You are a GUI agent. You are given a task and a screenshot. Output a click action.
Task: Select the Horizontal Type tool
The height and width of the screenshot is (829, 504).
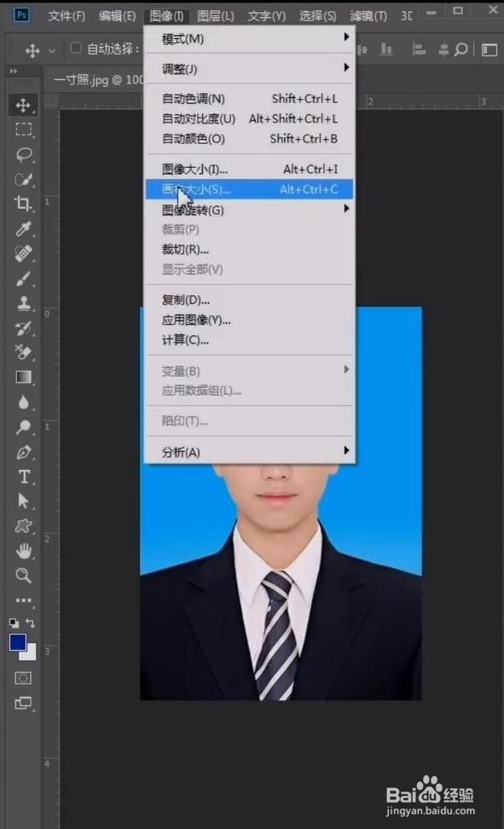click(23, 477)
